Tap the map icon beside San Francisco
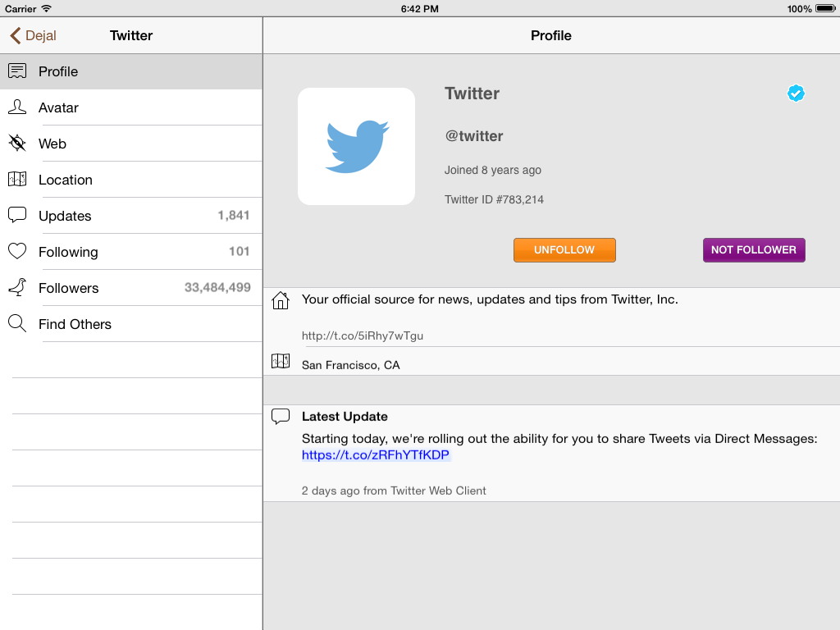Viewport: 840px width, 630px height. [x=281, y=361]
